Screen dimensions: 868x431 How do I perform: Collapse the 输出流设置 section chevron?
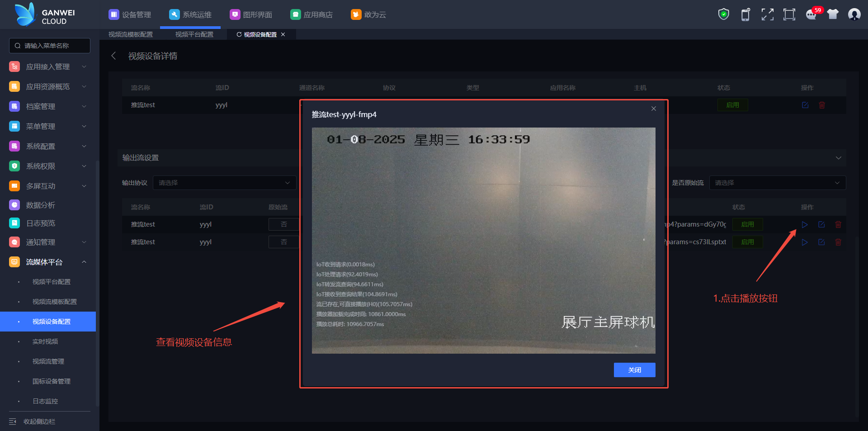(x=839, y=158)
